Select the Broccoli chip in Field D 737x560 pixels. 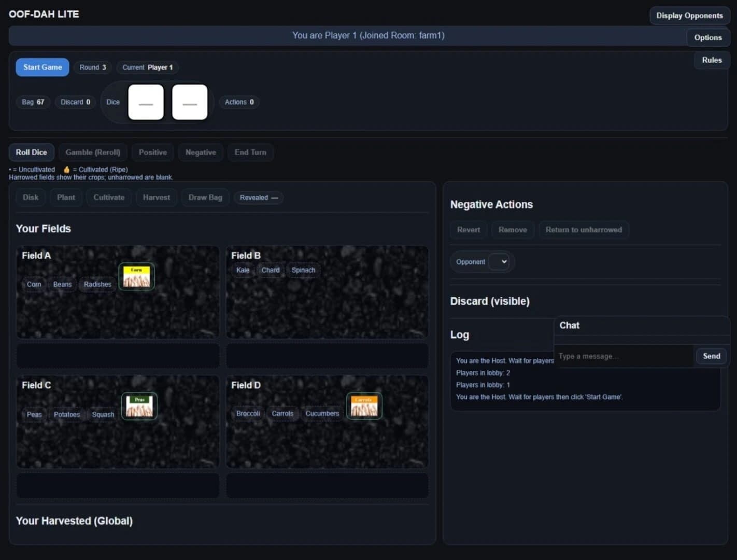(248, 413)
